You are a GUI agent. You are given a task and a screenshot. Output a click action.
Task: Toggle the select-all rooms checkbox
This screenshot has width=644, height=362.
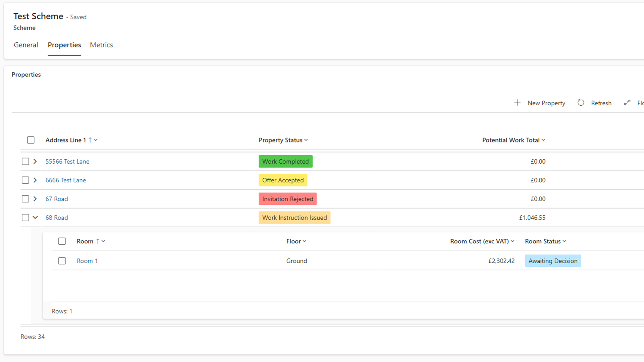[x=62, y=241]
